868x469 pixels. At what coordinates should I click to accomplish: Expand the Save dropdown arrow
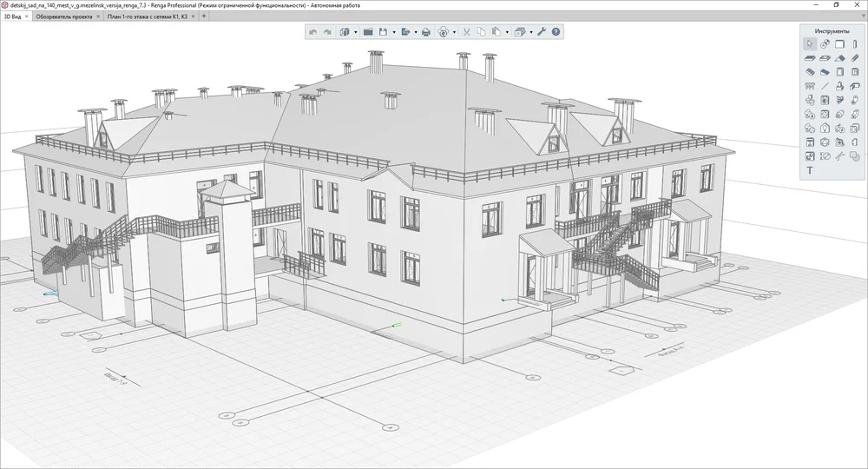(x=394, y=32)
